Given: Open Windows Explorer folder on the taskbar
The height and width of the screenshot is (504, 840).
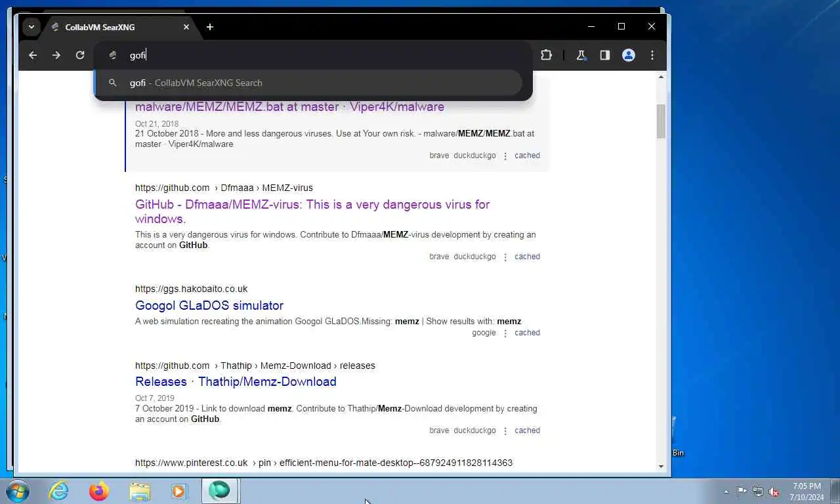Looking at the screenshot, I should [139, 491].
